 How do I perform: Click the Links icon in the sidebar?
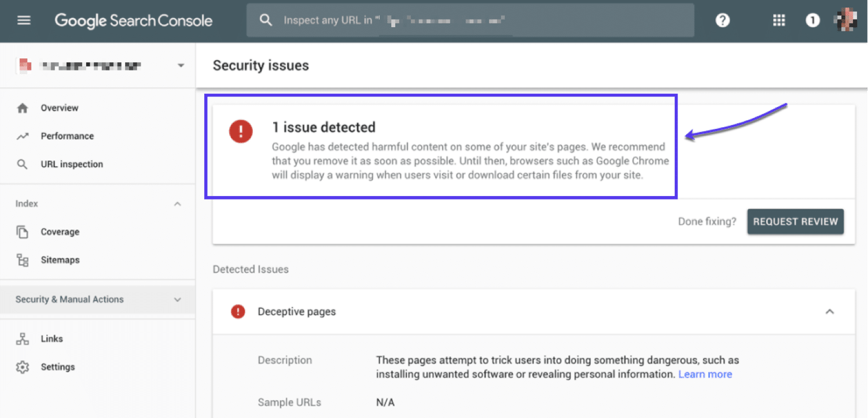(22, 338)
